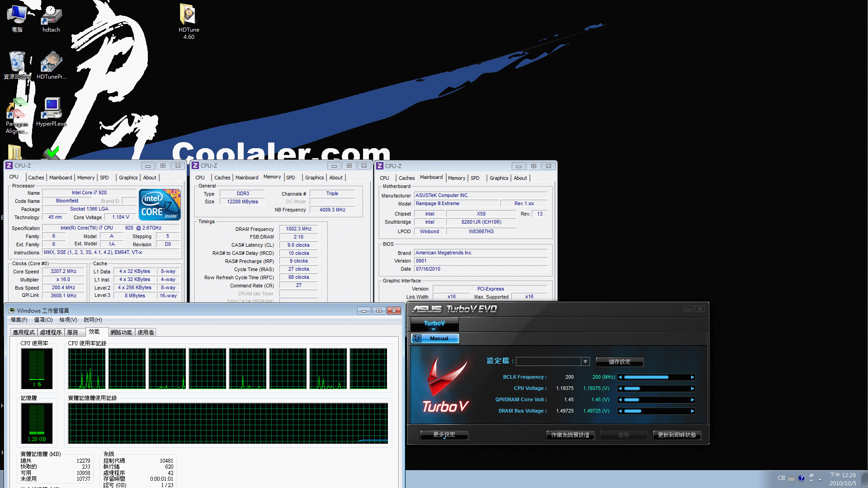868x488 pixels.
Task: Click the BIOS Date value 07/16/2010
Action: click(481, 269)
